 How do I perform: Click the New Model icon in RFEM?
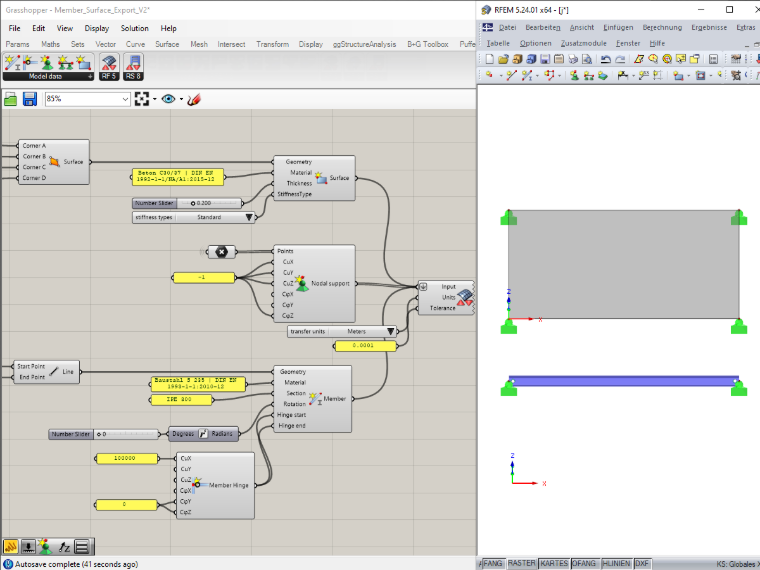489,59
